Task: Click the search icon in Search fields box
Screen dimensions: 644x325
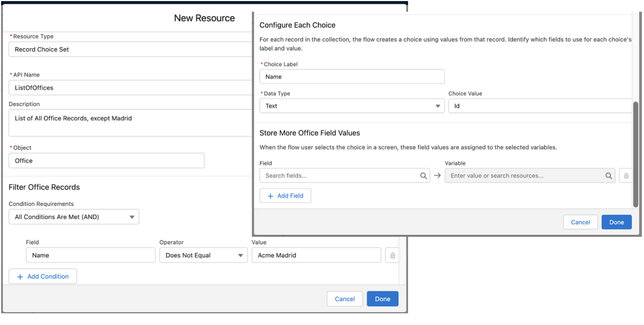Action: tap(423, 175)
